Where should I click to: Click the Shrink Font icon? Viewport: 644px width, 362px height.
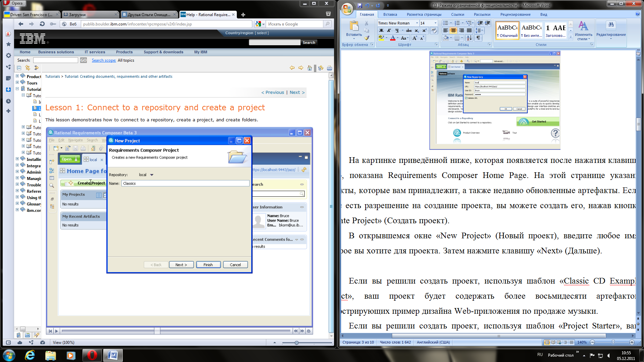click(422, 38)
